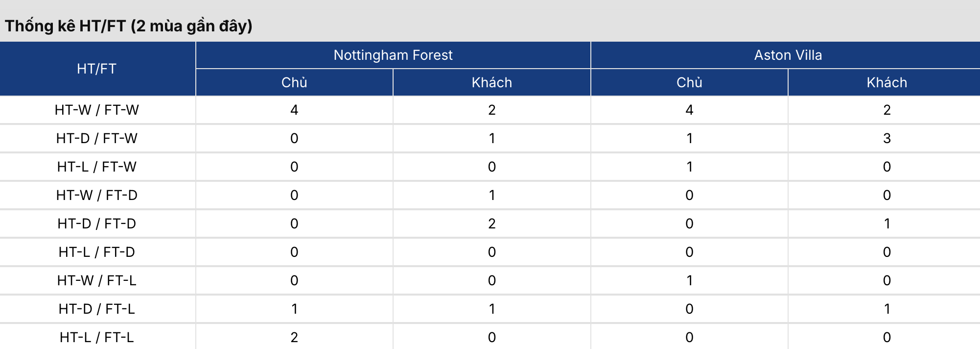This screenshot has width=980, height=349.
Task: Click the Nottingham Forest column header
Action: coord(393,55)
